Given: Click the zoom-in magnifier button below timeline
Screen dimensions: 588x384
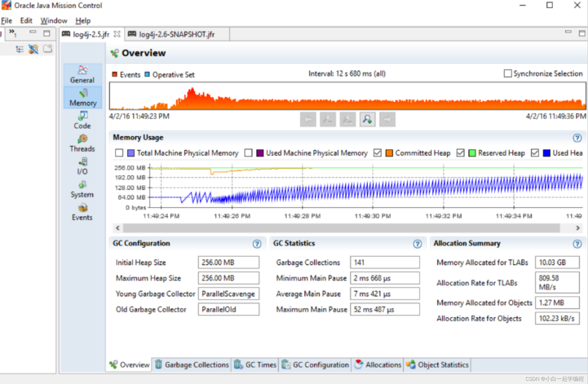Looking at the screenshot, I should (x=367, y=119).
